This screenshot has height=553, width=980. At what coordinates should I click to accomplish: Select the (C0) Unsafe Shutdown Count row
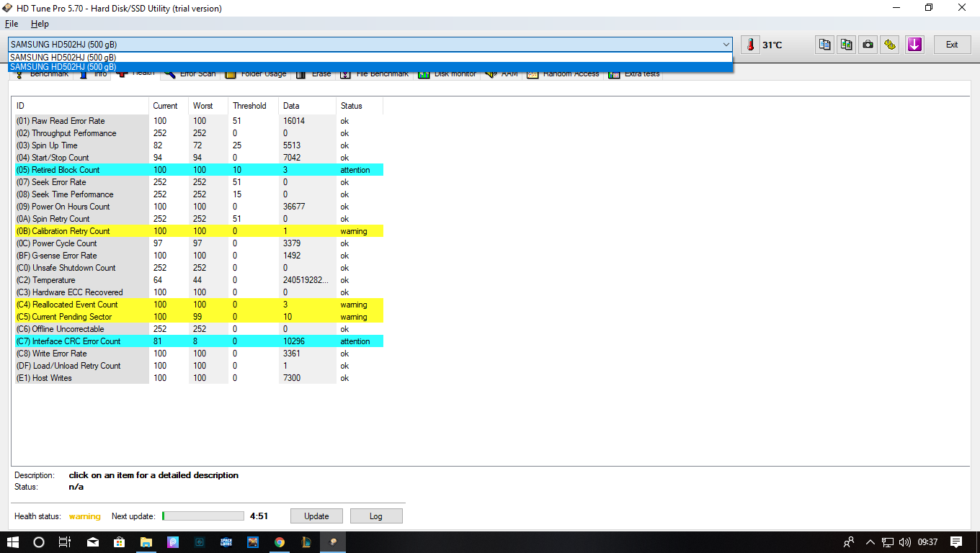[x=199, y=268]
